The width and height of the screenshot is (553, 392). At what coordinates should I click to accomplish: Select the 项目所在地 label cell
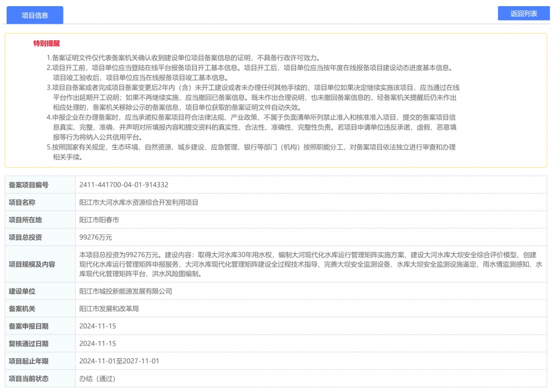point(40,220)
